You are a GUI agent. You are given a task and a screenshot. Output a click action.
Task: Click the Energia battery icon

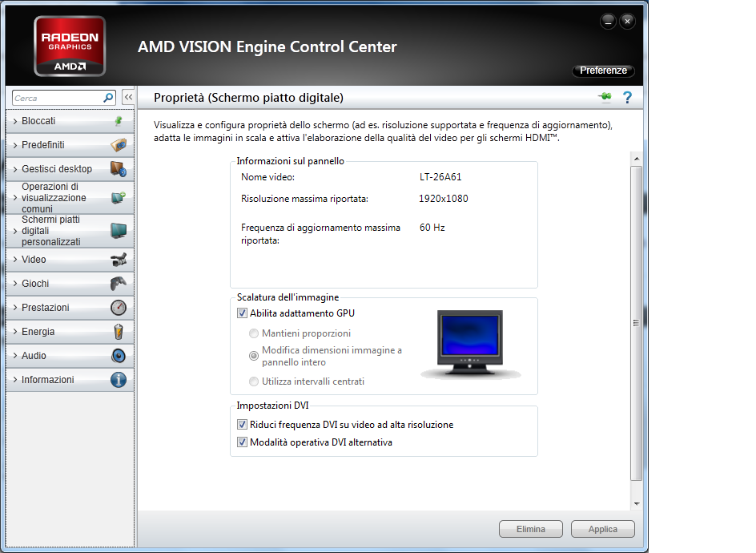(119, 332)
